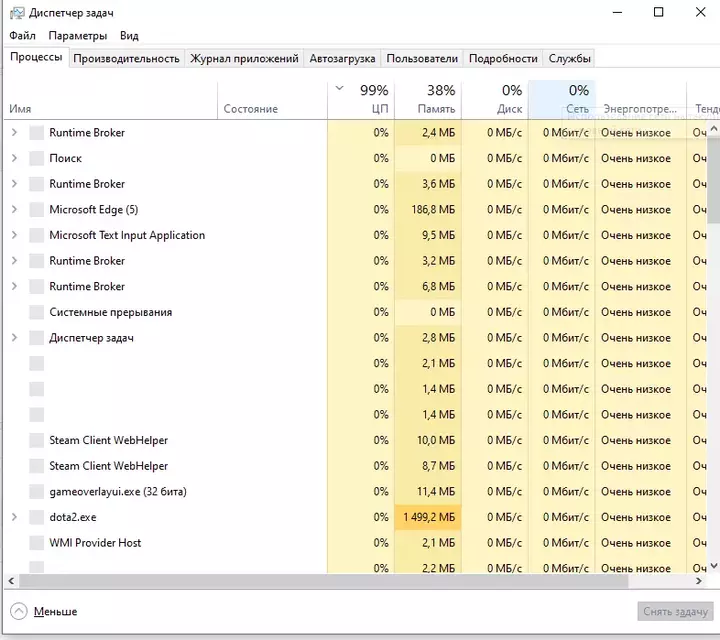This screenshot has height=640, width=720.
Task: Click the icon beside gameoverlayui.exe
Action: click(36, 492)
